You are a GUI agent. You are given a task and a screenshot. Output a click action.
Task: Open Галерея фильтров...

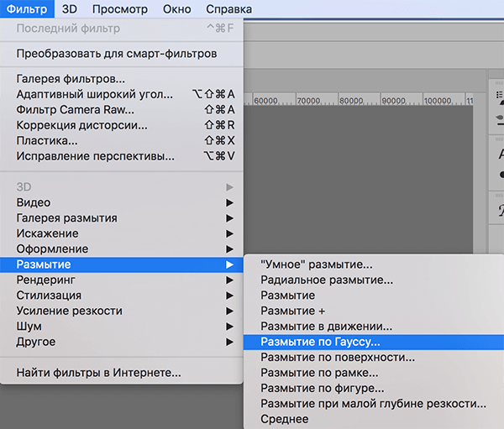122,79
